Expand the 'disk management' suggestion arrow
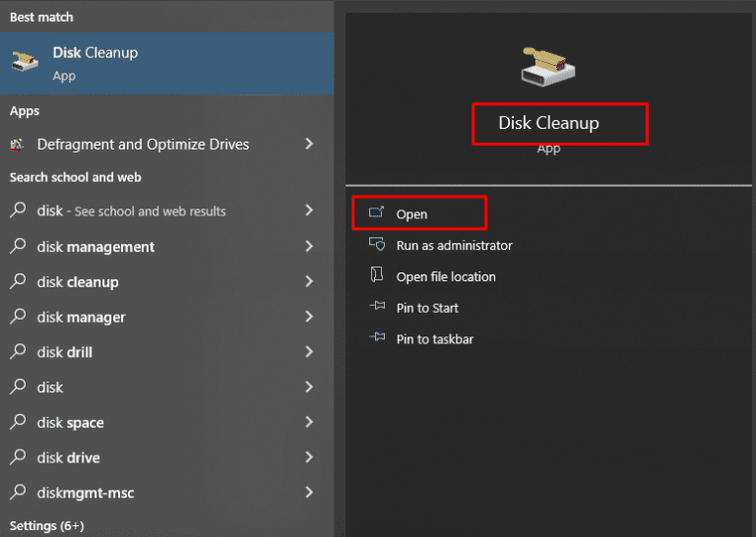 pos(309,246)
